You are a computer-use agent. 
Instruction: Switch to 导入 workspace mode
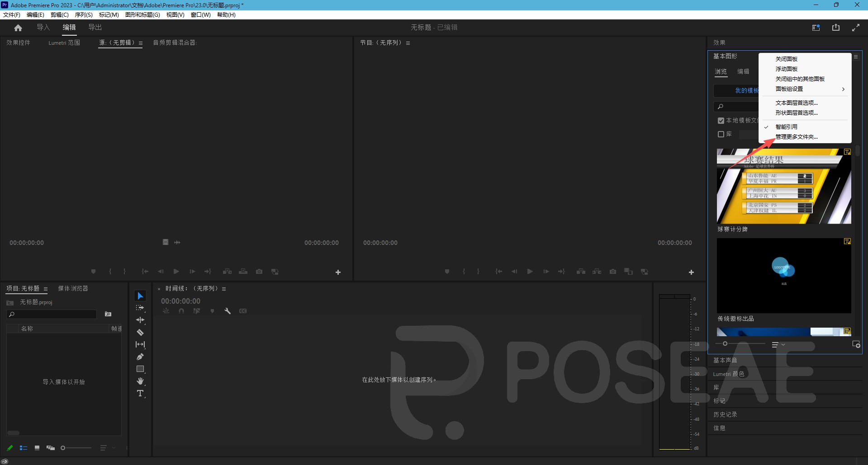tap(43, 27)
